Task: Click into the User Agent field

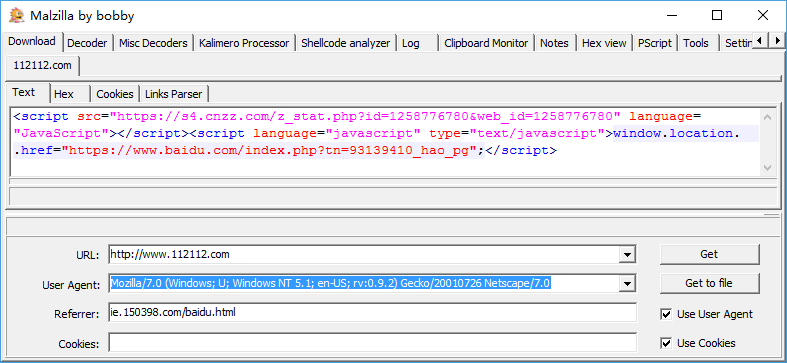Action: pyautogui.click(x=365, y=284)
